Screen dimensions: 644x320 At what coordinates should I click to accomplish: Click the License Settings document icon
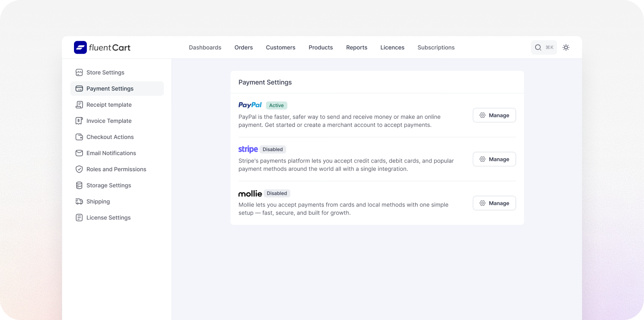click(x=79, y=218)
